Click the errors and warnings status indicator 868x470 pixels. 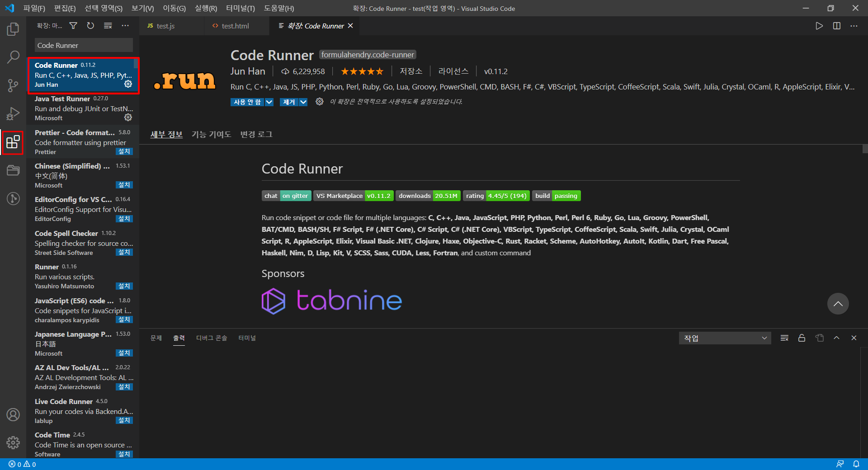click(22, 464)
